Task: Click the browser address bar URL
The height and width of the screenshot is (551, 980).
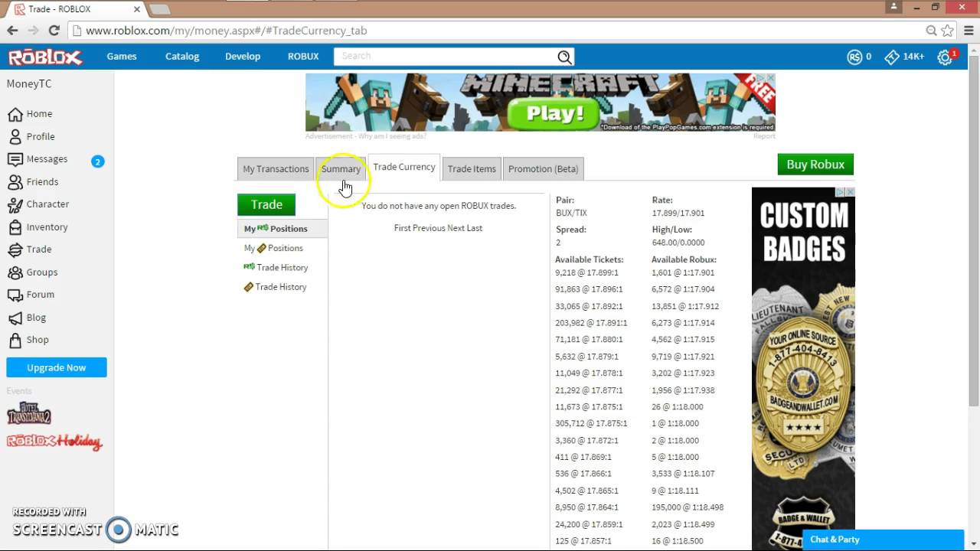Action: click(x=226, y=31)
